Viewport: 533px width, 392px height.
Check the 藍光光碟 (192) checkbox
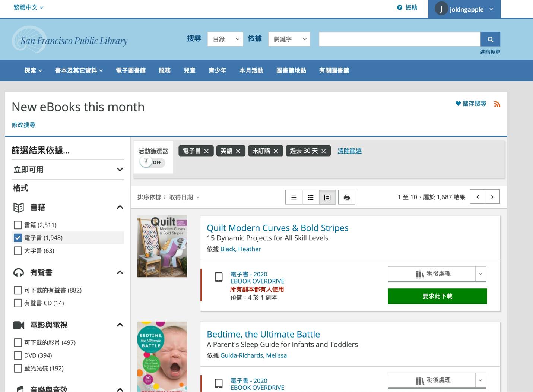18,369
